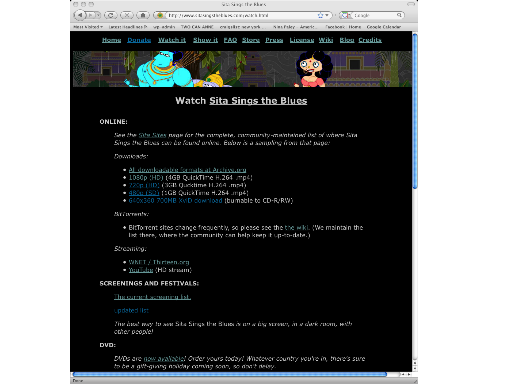Click the Stop loading X button
This screenshot has width=512, height=384.
point(127,15)
